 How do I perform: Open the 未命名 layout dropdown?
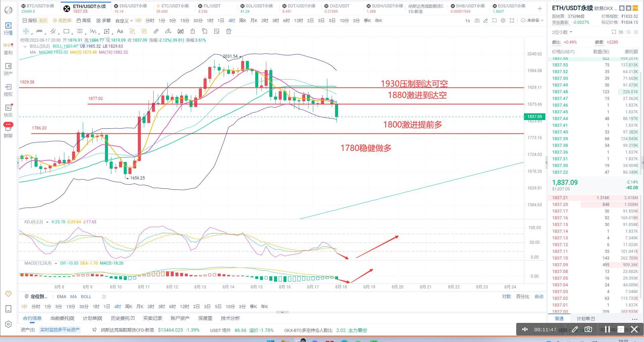click(532, 20)
